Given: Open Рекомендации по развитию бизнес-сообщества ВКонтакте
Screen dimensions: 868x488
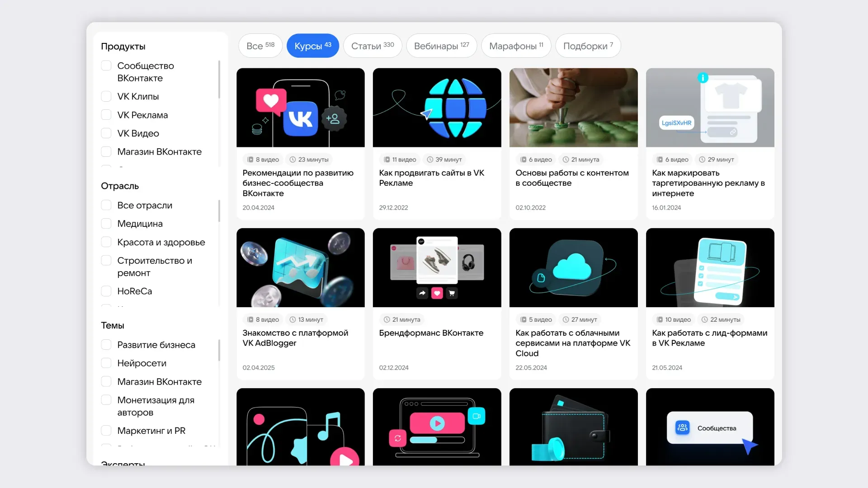Looking at the screenshot, I should tap(298, 183).
